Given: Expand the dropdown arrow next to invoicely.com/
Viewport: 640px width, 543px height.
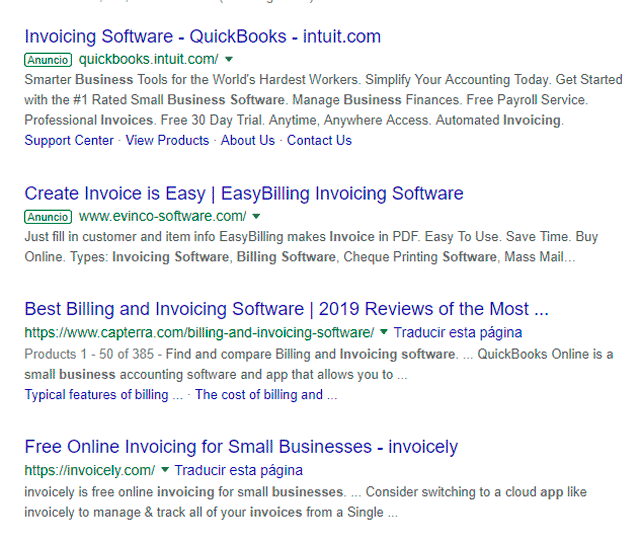Looking at the screenshot, I should coord(165,470).
